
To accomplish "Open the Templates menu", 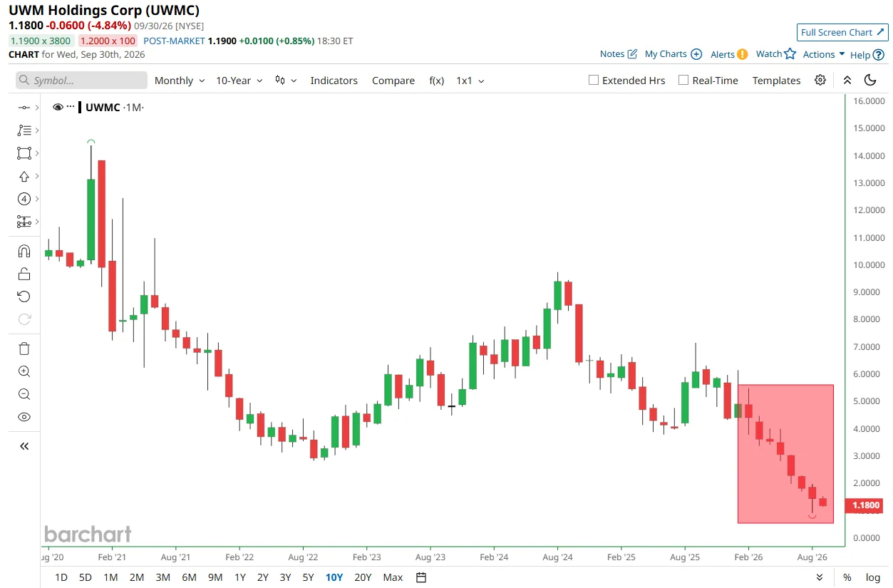I will point(776,81).
